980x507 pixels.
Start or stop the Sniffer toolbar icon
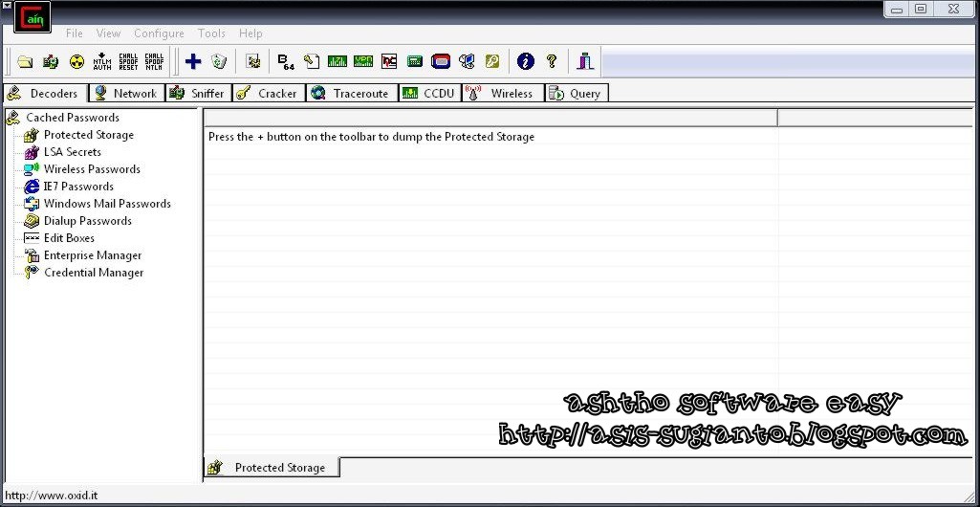[51, 61]
